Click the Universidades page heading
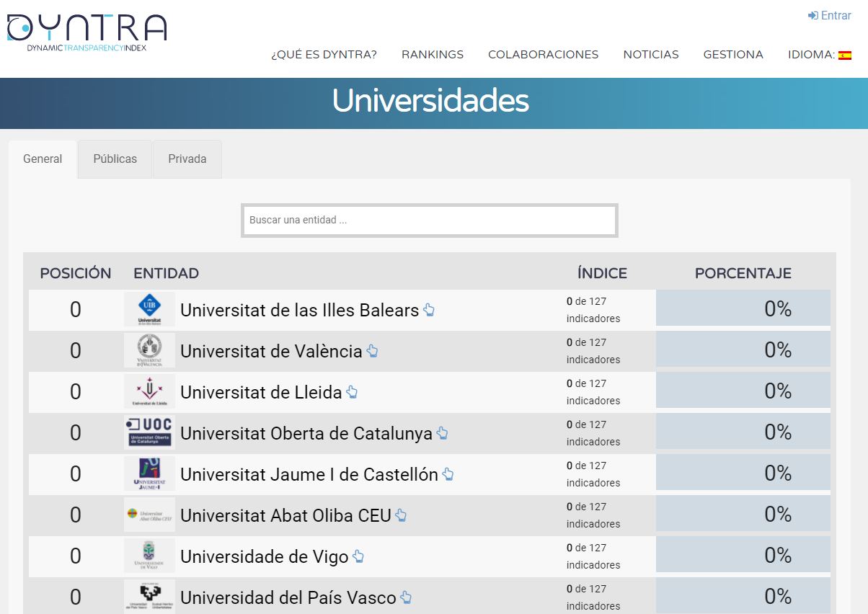868x614 pixels. click(x=430, y=101)
